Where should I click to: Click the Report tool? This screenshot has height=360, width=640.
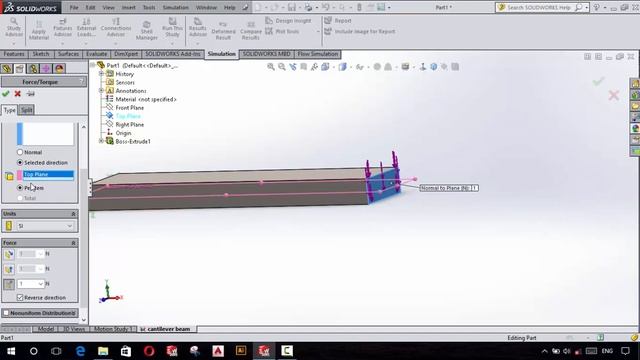[x=338, y=20]
